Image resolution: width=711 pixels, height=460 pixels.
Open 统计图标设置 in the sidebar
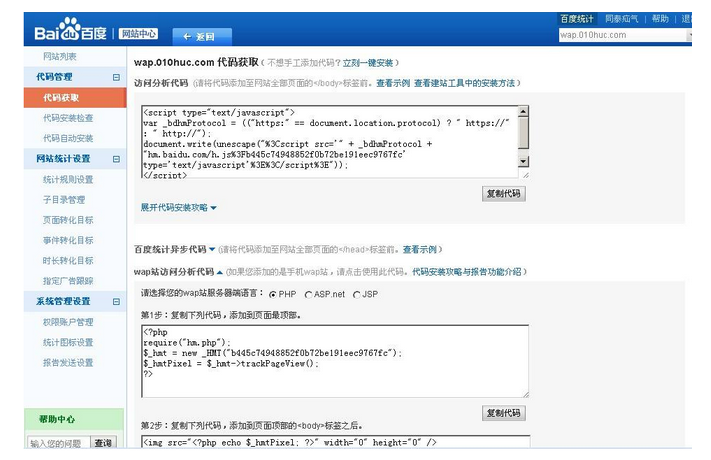click(68, 342)
